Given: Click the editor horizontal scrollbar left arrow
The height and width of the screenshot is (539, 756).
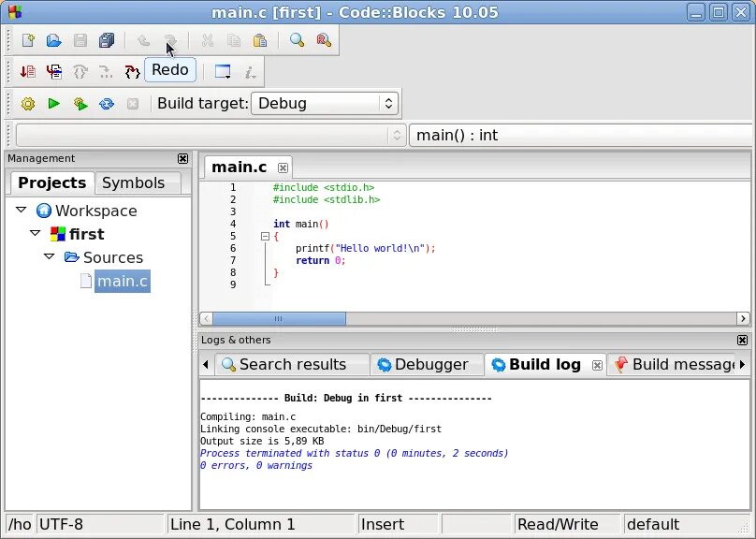Looking at the screenshot, I should pos(206,319).
